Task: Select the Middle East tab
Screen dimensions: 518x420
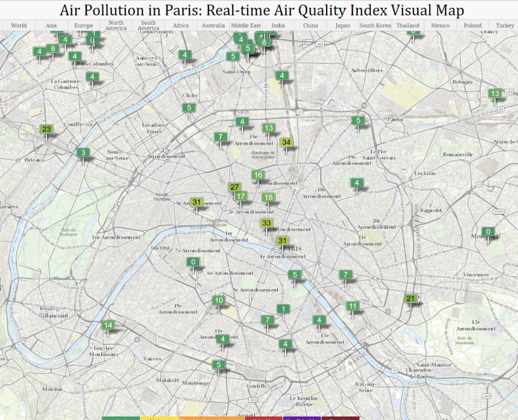Action: (245, 26)
